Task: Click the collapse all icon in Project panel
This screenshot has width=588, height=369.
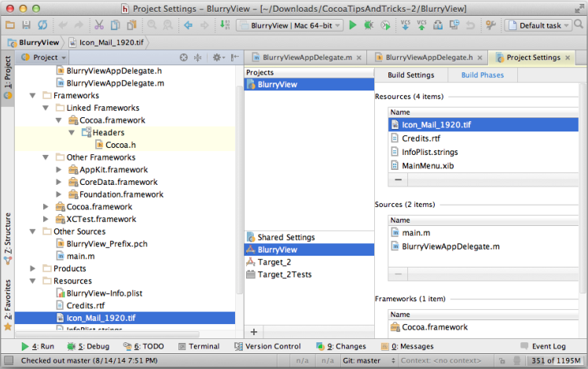Action: tap(197, 57)
